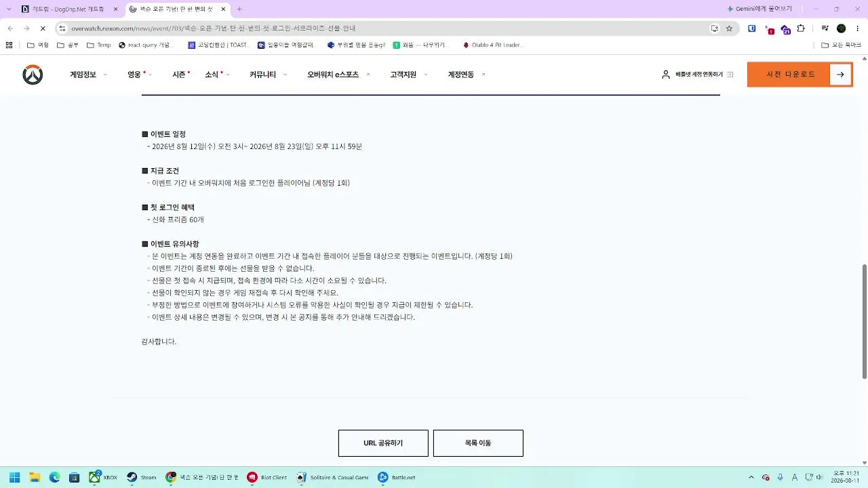Stop loading the page with the X button
This screenshot has height=488, width=868.
(x=42, y=28)
